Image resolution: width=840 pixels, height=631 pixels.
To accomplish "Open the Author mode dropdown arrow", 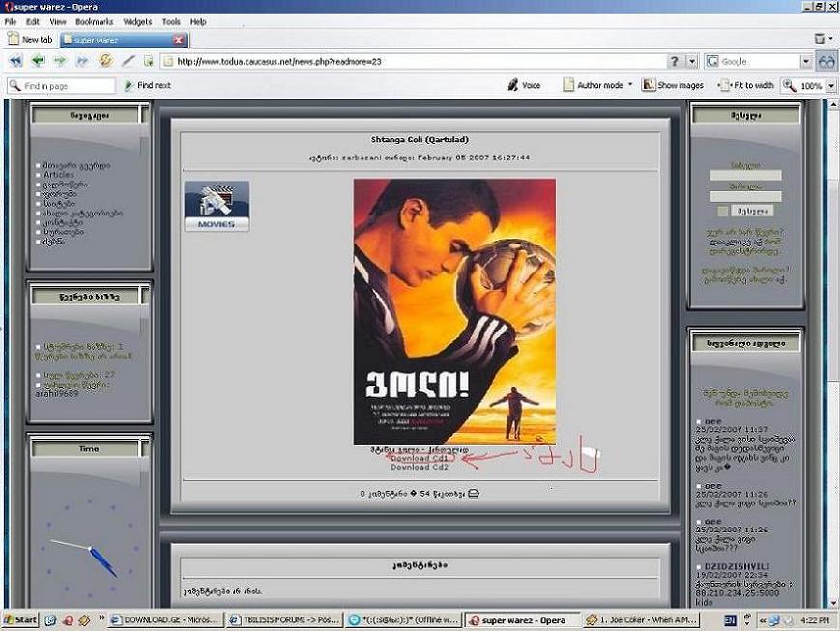I will (630, 85).
